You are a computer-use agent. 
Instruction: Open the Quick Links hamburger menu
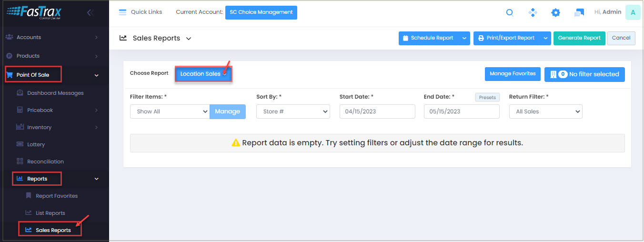click(x=123, y=12)
